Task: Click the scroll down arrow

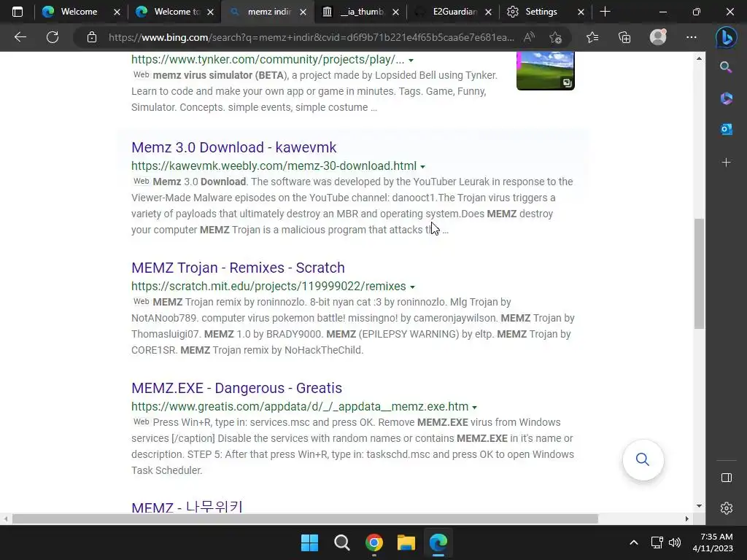Action: click(699, 506)
